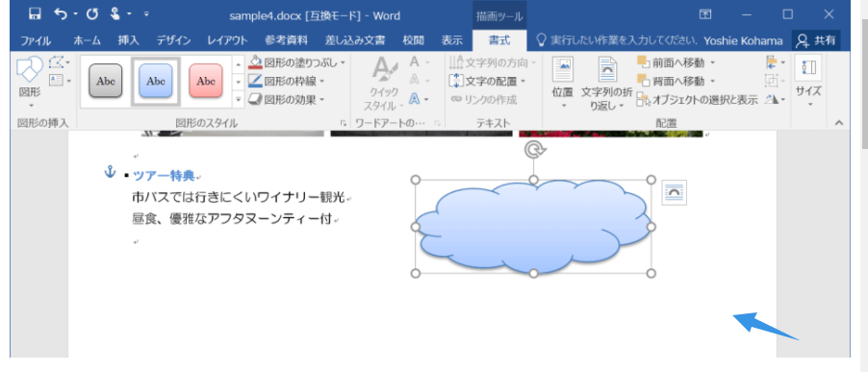Open the rotate objects icon menu
The width and height of the screenshot is (868, 372).
point(776,100)
